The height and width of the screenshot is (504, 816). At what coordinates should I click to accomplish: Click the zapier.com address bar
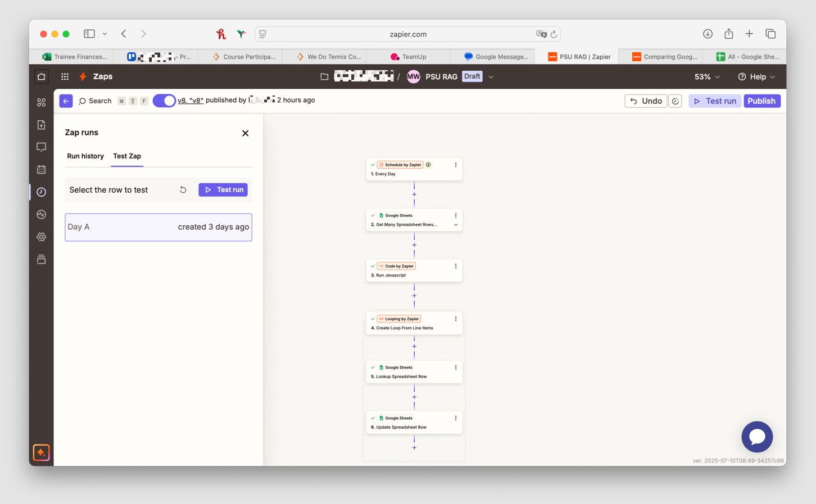click(408, 34)
